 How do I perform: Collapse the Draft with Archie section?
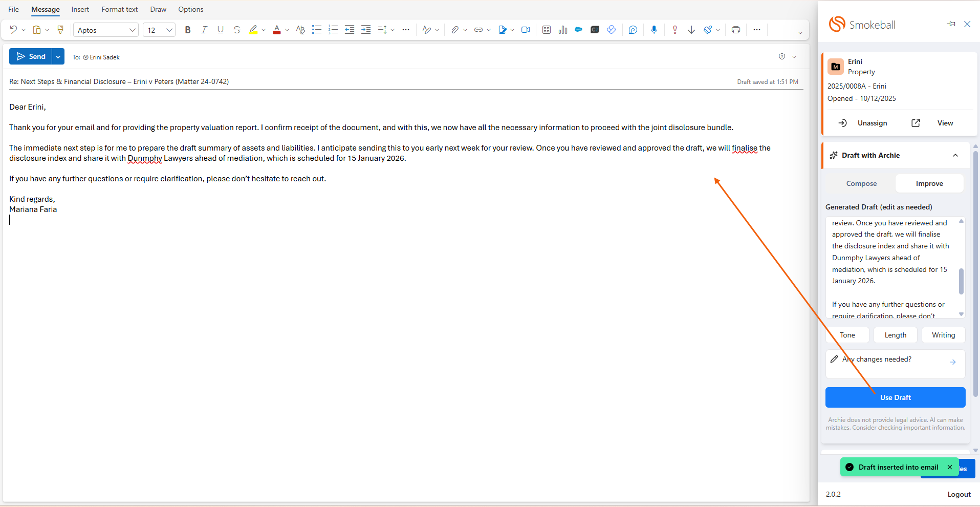pyautogui.click(x=955, y=155)
